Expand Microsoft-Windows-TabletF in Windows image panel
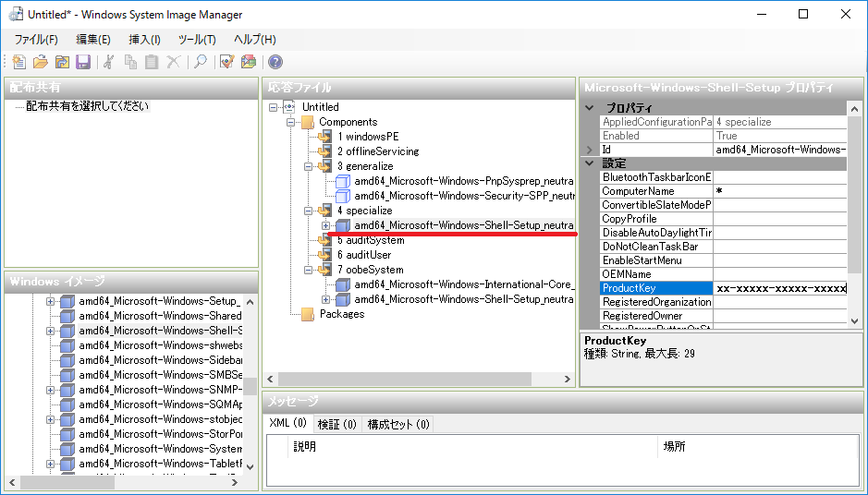 [x=50, y=464]
